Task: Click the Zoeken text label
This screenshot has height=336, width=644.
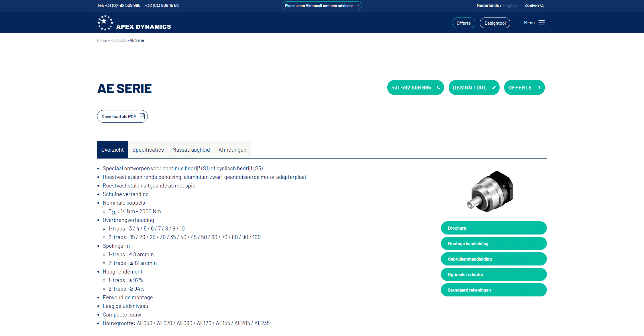Action: 532,5
